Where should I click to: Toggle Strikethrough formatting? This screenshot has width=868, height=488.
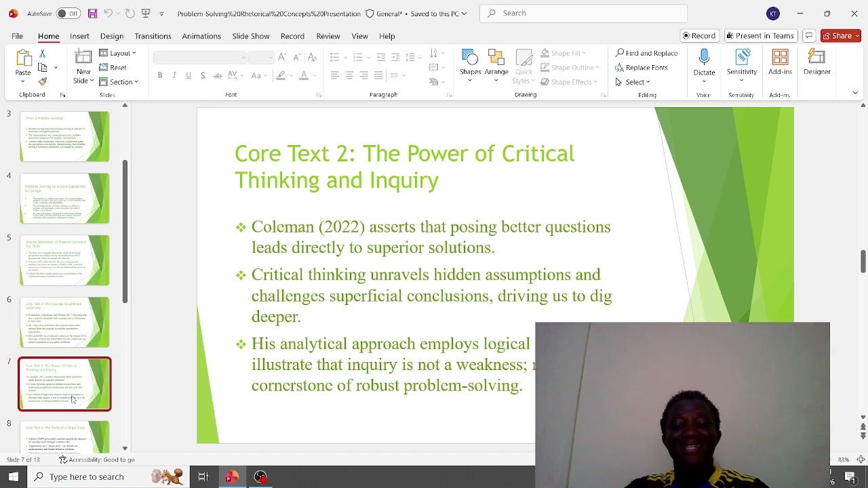[x=217, y=75]
